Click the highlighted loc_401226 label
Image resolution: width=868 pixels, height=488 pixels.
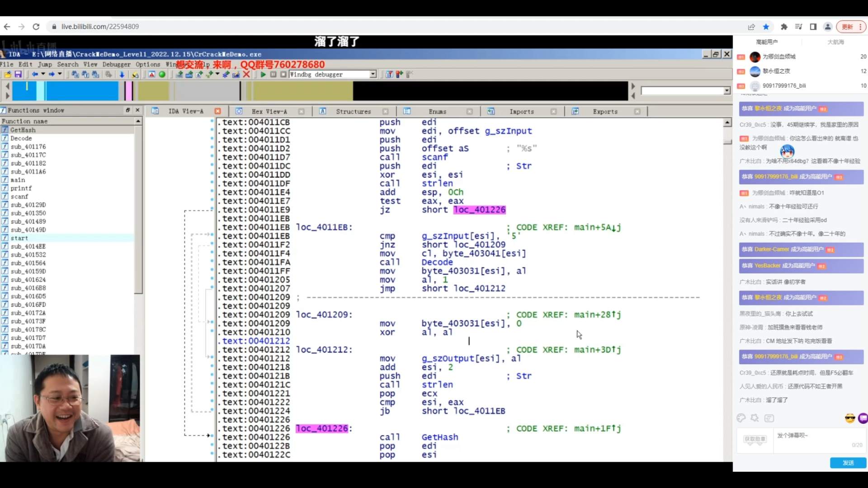tap(321, 428)
